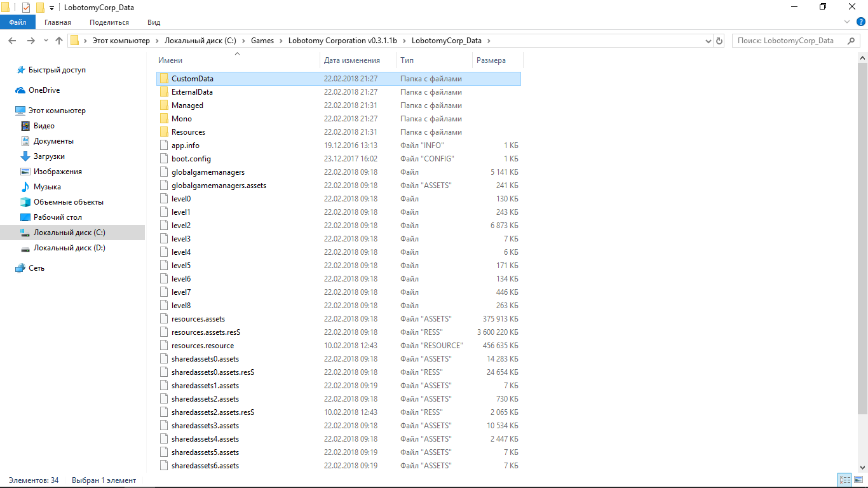This screenshot has width=868, height=488.
Task: Switch to the Главная ribbon tab
Action: pos(58,22)
